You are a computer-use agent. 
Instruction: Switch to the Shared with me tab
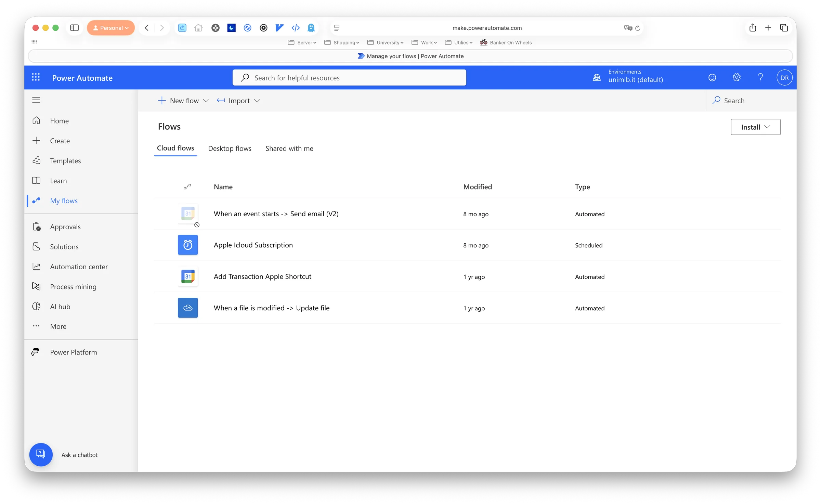pyautogui.click(x=289, y=148)
